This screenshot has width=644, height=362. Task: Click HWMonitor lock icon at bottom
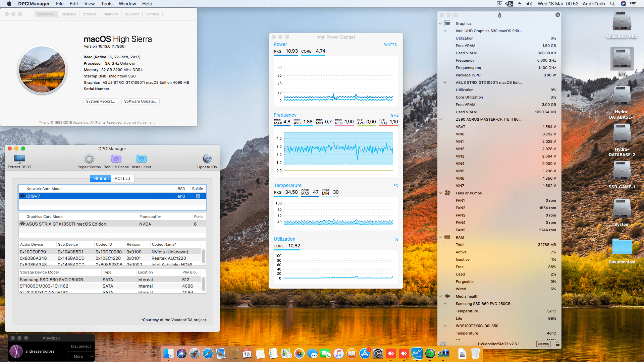click(x=557, y=344)
